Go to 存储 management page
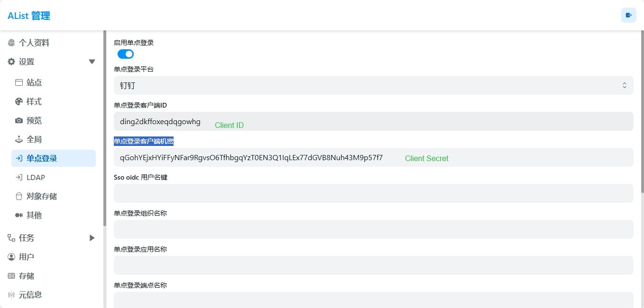The width and height of the screenshot is (644, 308). [x=27, y=276]
